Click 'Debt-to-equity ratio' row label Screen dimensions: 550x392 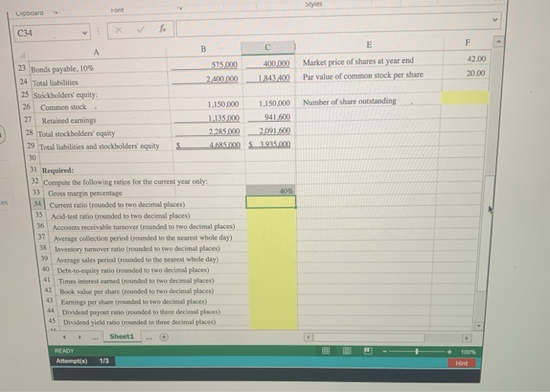pos(133,270)
